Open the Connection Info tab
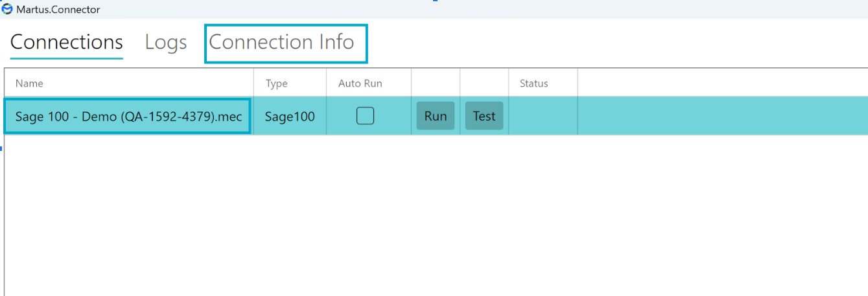 pyautogui.click(x=281, y=43)
